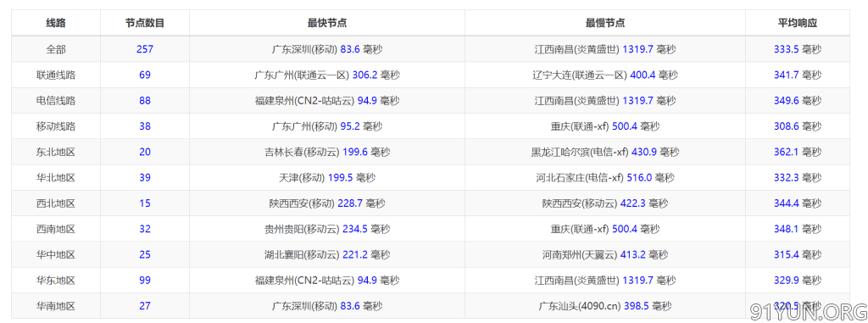Click 河北石家庄(电信-xf) 516.0 毫秒 cell
868x323 pixels.
[605, 178]
